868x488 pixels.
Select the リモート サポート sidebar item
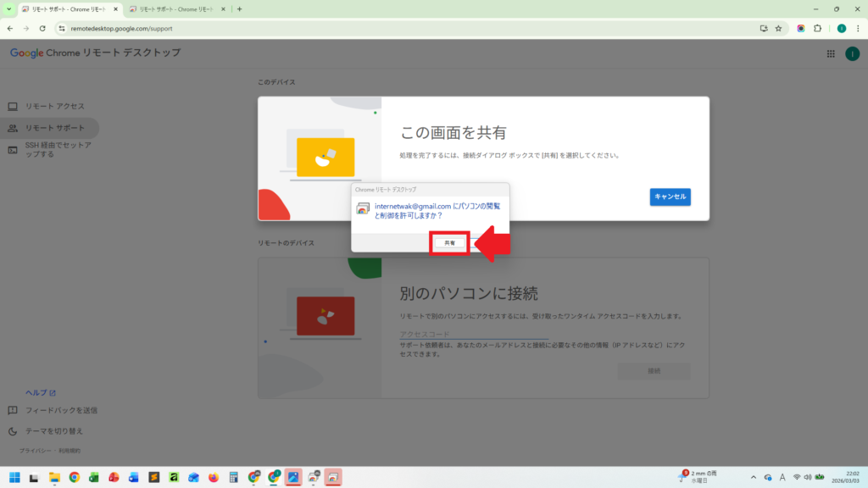tap(54, 128)
